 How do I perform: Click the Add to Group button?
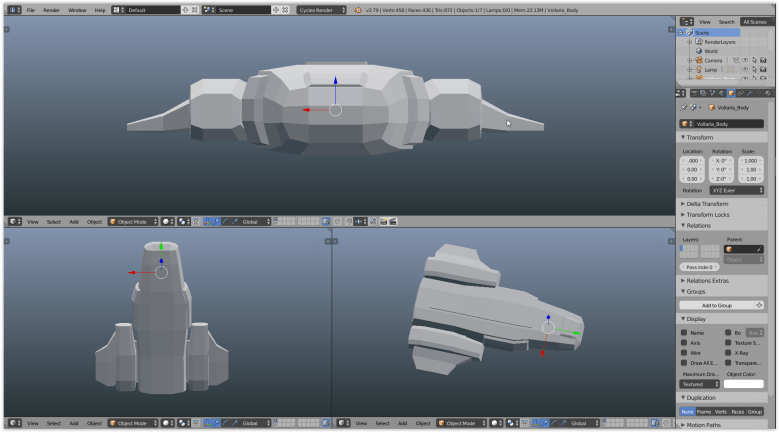(x=716, y=304)
